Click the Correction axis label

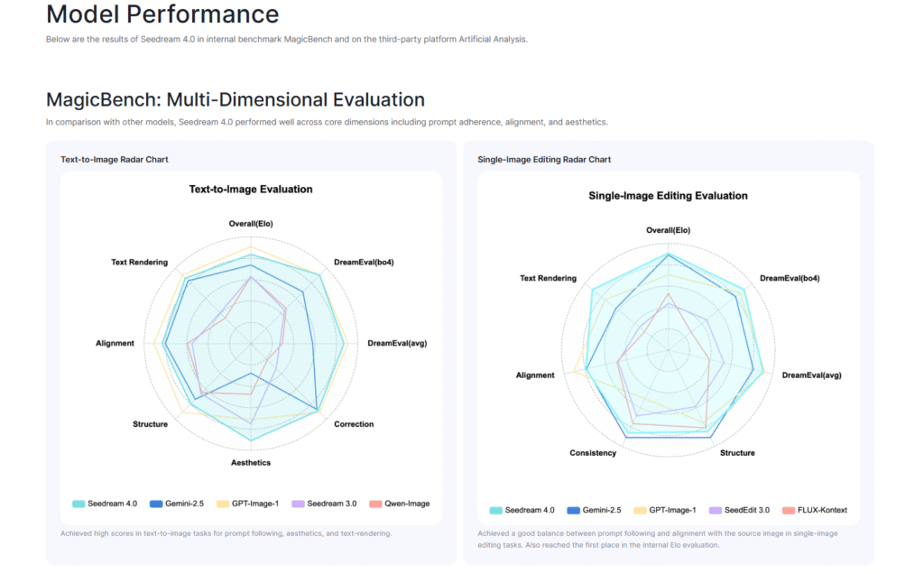click(x=354, y=424)
